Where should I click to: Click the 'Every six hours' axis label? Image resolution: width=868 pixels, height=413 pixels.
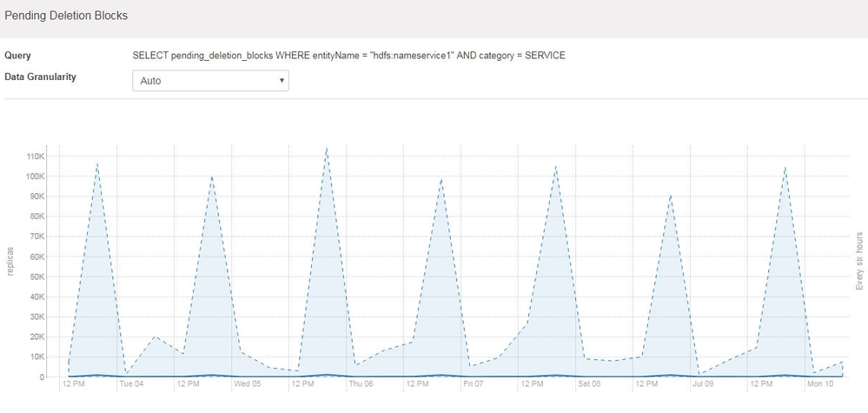pos(859,261)
